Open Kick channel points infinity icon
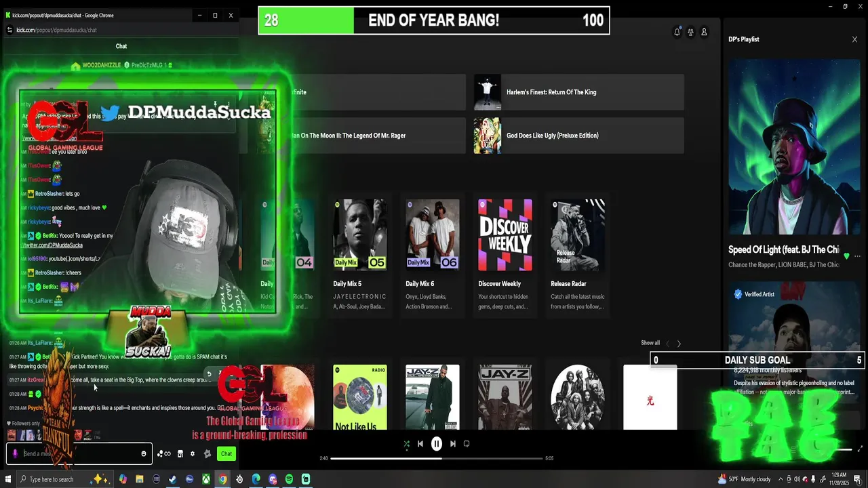The width and height of the screenshot is (868, 488). coord(163,454)
